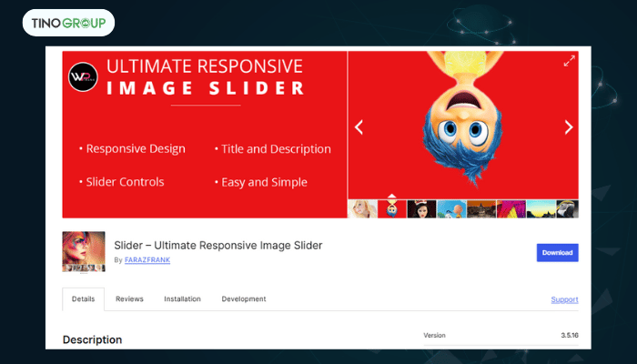The height and width of the screenshot is (364, 637).
Task: Open the FARAZFRANK author link
Action: [x=147, y=260]
